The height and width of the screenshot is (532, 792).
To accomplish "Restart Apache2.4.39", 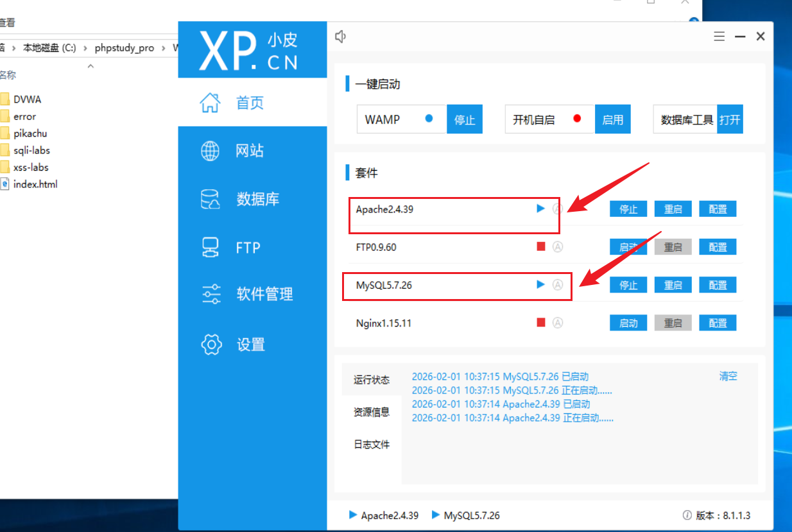I will (x=673, y=209).
